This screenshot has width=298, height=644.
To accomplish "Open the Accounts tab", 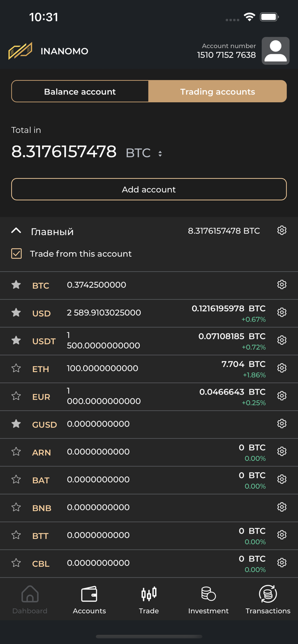I will coord(89,600).
